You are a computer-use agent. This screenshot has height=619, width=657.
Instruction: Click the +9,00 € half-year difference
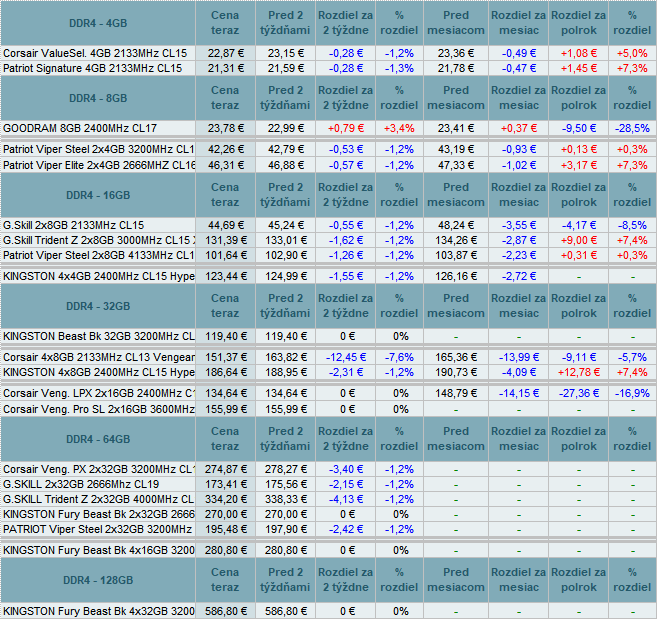(579, 240)
